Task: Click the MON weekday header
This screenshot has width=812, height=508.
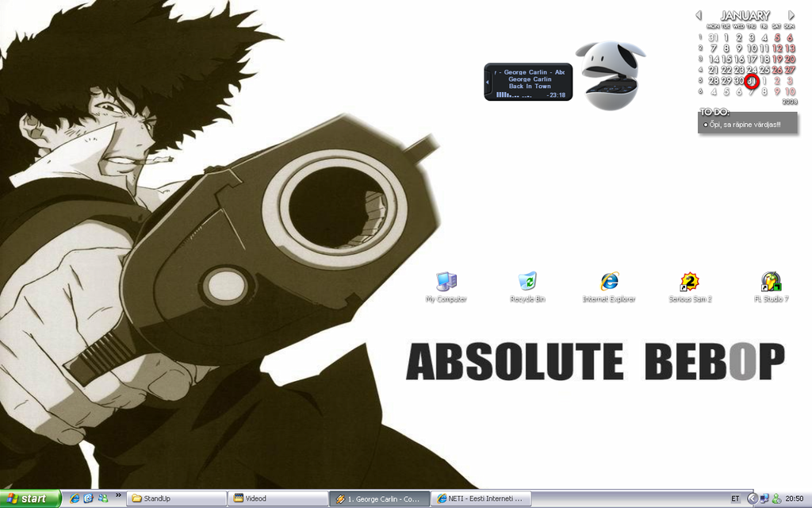Action: pyautogui.click(x=713, y=26)
